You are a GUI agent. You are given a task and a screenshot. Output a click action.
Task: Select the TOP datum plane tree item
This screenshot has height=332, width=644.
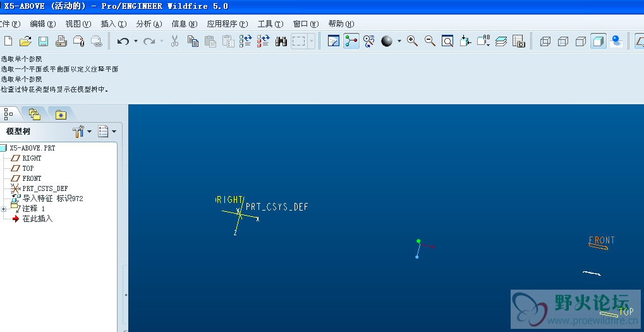[28, 168]
